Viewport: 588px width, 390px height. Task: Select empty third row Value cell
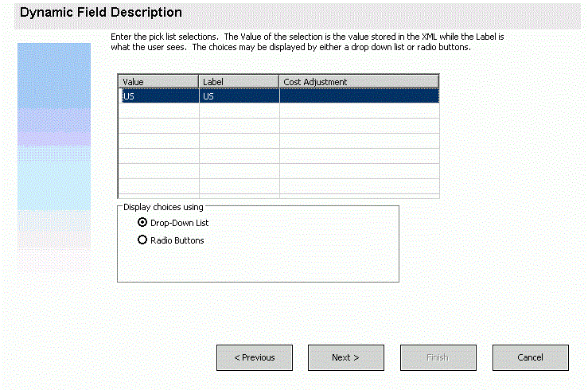158,126
